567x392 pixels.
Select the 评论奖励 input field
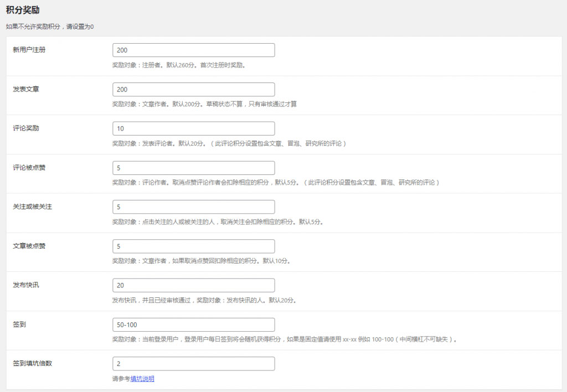pyautogui.click(x=193, y=128)
